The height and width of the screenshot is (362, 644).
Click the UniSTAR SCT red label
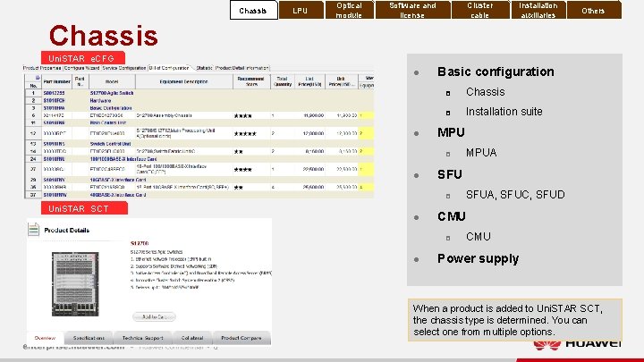click(x=84, y=208)
